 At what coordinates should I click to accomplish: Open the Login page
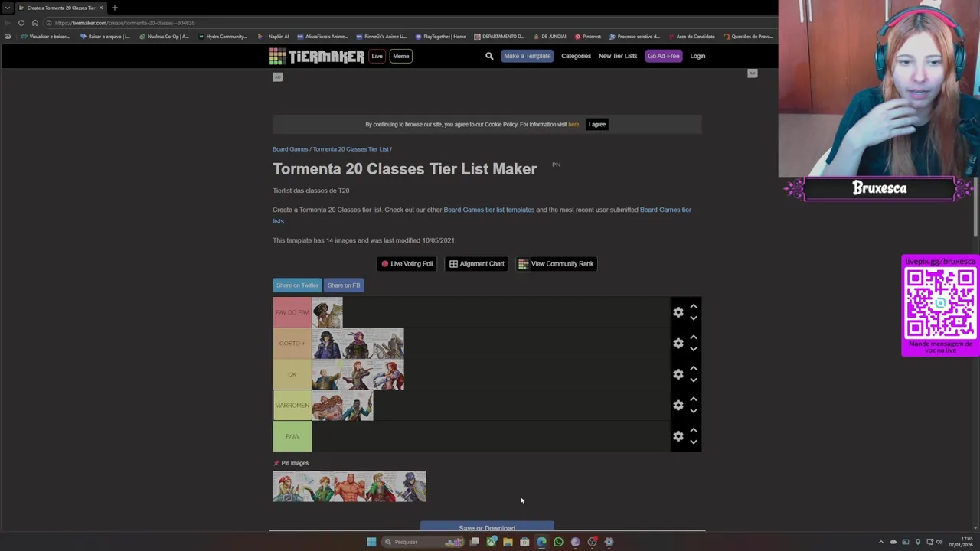(x=697, y=56)
